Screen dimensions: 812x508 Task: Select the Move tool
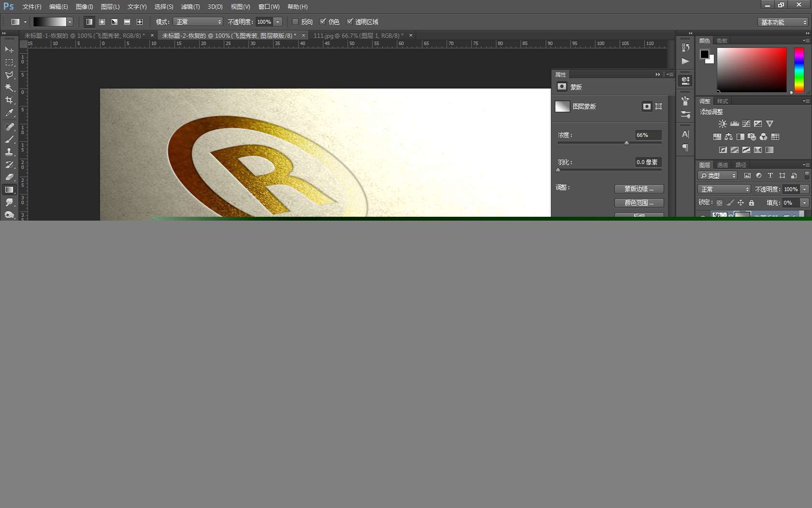[9, 50]
